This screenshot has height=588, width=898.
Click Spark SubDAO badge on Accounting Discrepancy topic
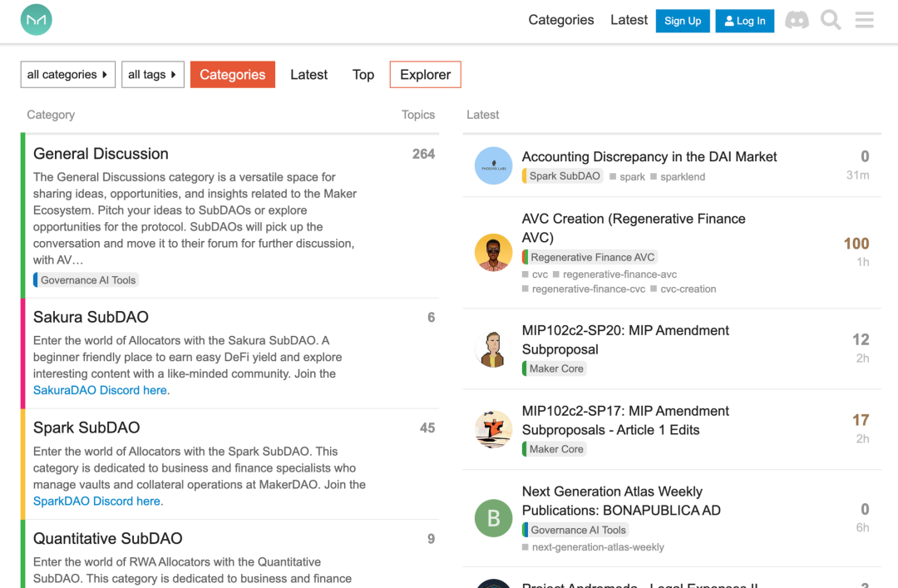tap(562, 176)
